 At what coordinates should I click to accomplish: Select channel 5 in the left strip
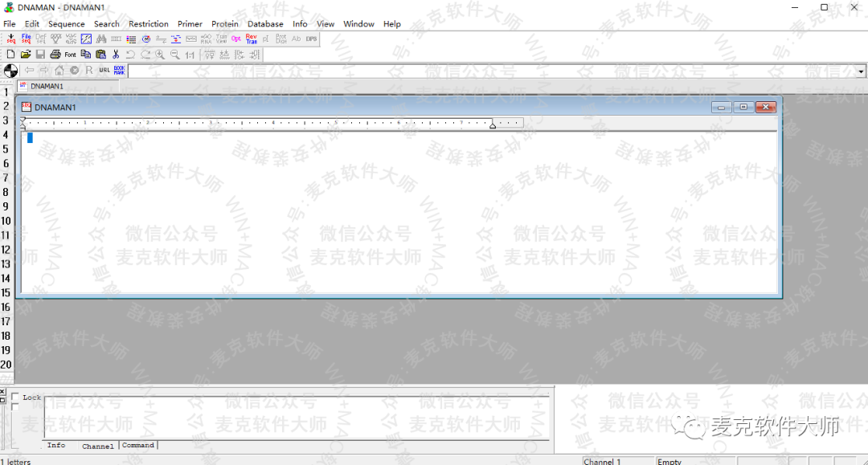click(6, 149)
